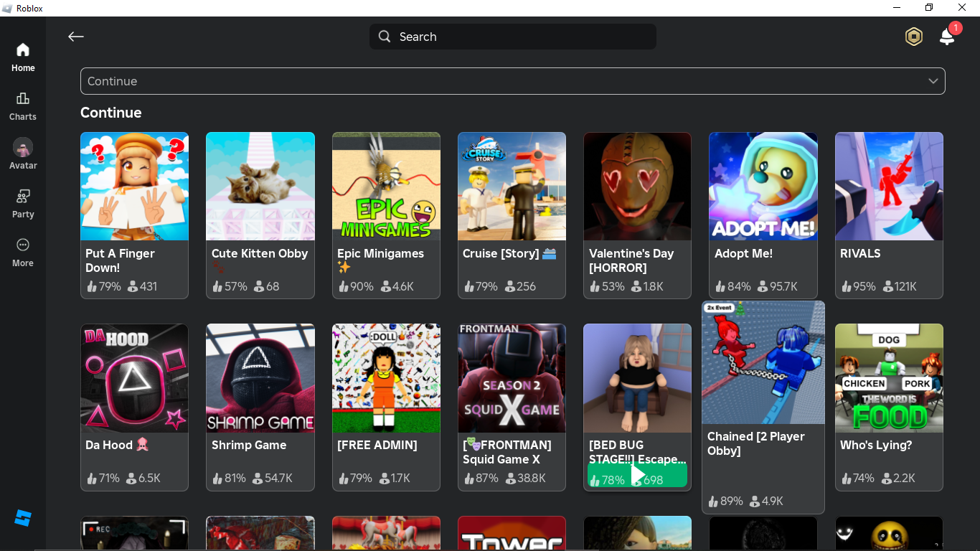Open the notifications bell
Image resolution: width=980 pixels, height=551 pixels.
(948, 37)
